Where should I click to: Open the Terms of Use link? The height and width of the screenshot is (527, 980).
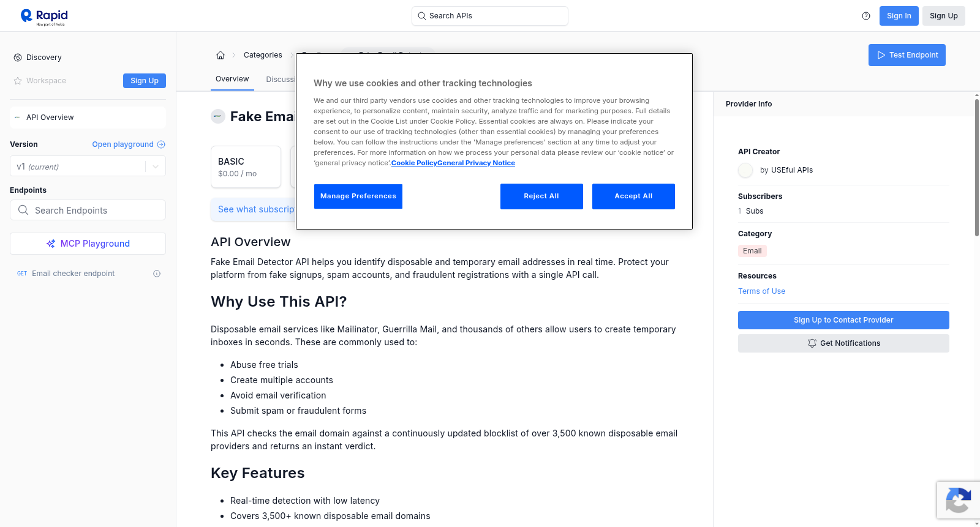pyautogui.click(x=761, y=291)
